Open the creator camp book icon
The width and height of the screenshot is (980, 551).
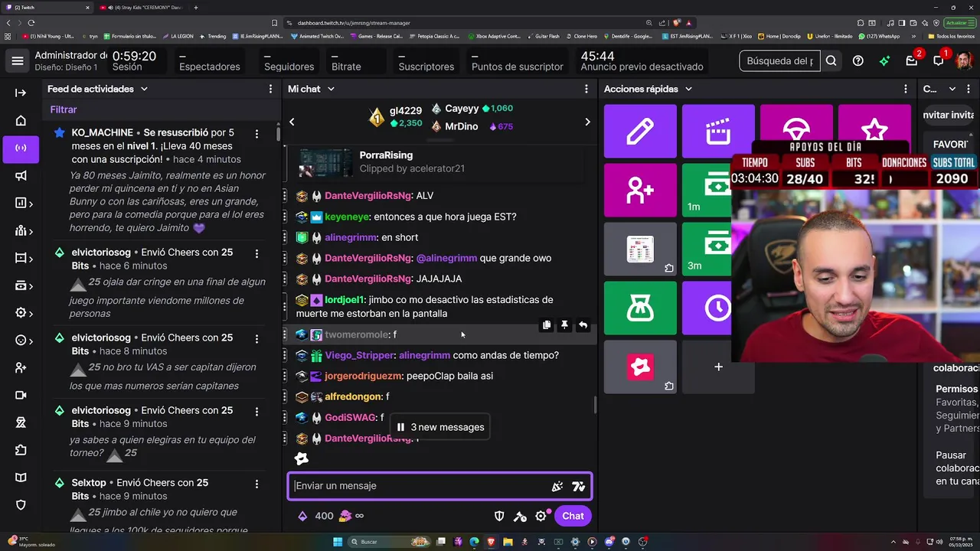(21, 478)
